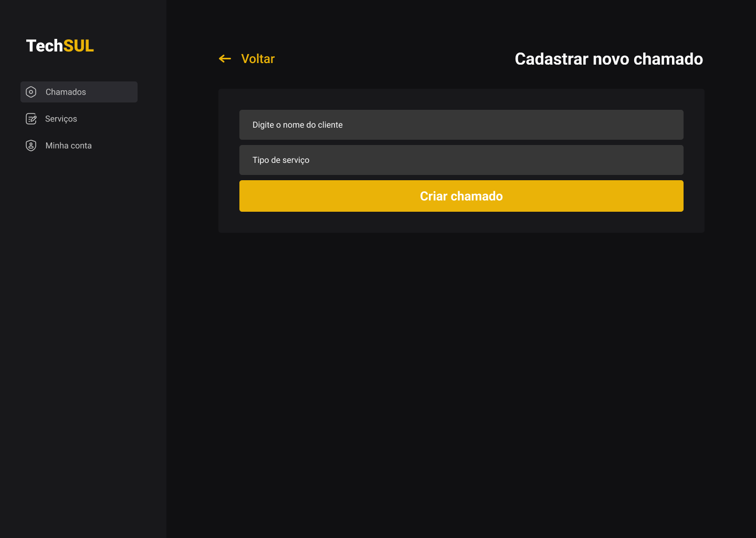Click blank main area beneath the form card
The height and width of the screenshot is (538, 756).
coord(461,368)
